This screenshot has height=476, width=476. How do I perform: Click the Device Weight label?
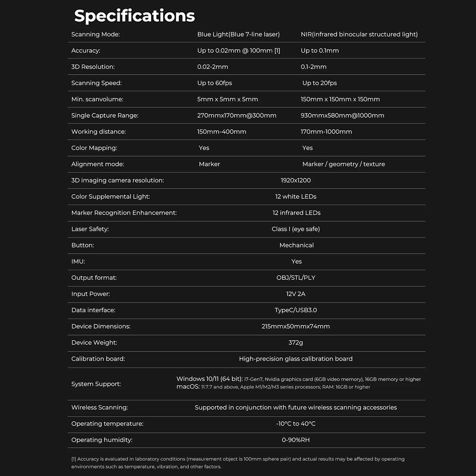[94, 343]
